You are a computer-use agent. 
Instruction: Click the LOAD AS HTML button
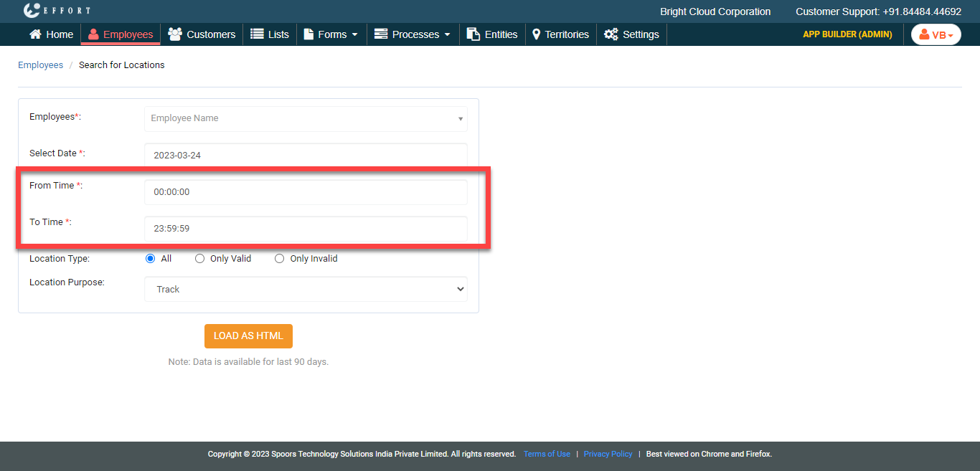pos(248,336)
